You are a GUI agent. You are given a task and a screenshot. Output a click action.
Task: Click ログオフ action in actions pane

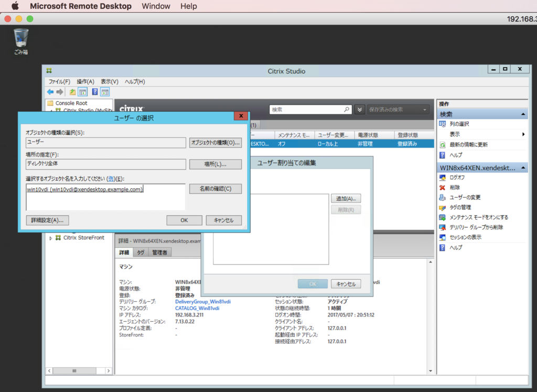click(x=457, y=177)
